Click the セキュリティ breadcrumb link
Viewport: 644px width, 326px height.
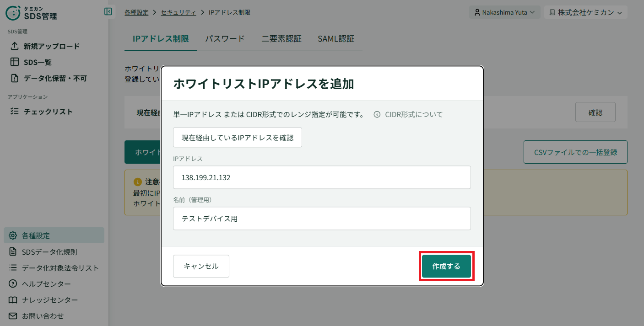(179, 12)
